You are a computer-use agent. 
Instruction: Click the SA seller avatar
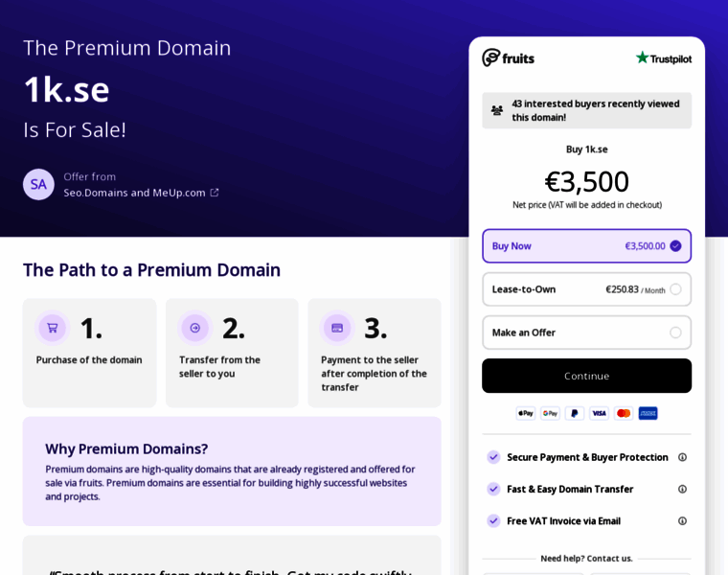pos(38,184)
